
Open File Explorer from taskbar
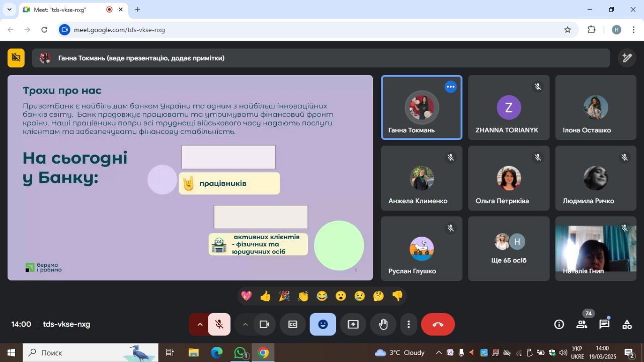click(x=194, y=352)
